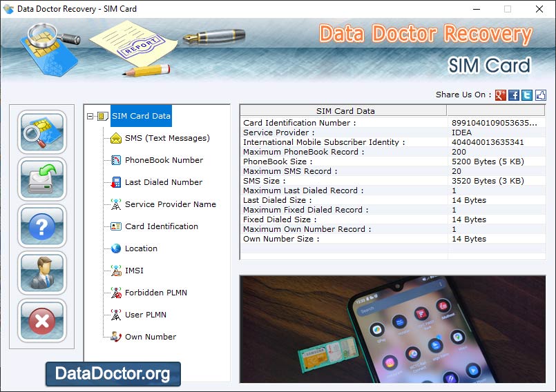This screenshot has width=556, height=392.
Task: Click the IMSI antenna icon
Action: coord(116,271)
